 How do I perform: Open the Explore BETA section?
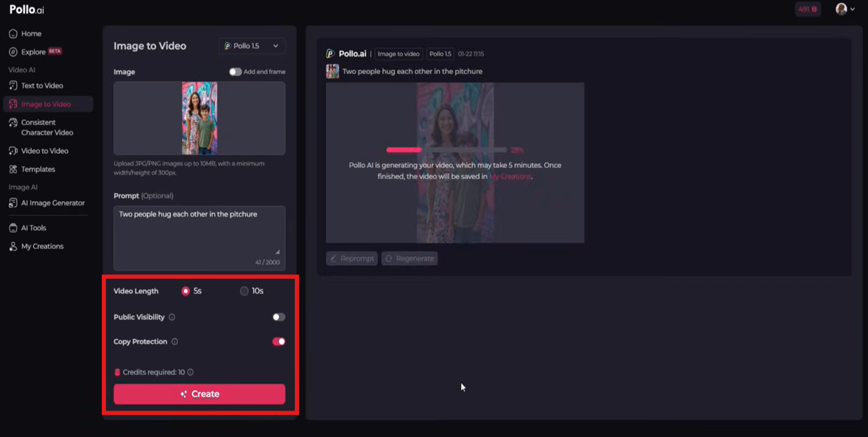point(33,51)
